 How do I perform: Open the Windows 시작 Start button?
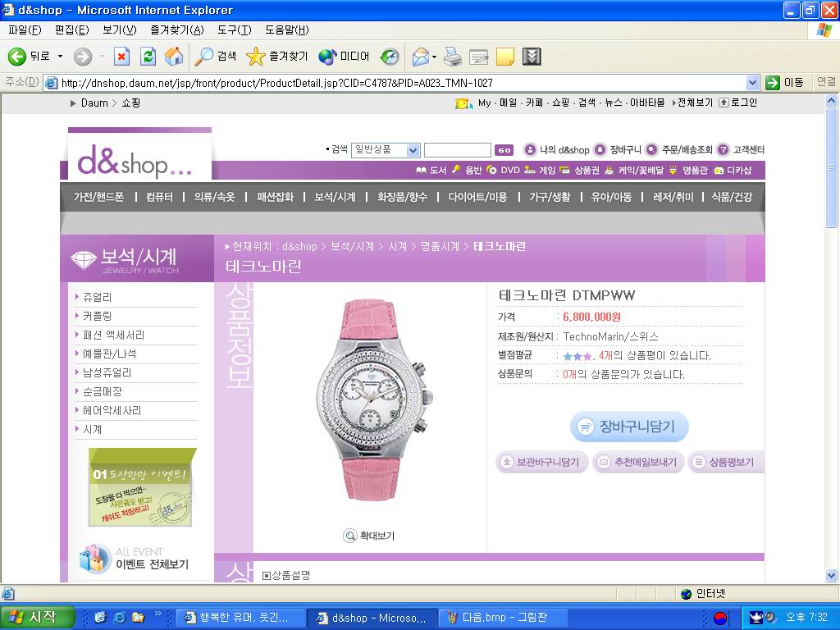[x=36, y=618]
